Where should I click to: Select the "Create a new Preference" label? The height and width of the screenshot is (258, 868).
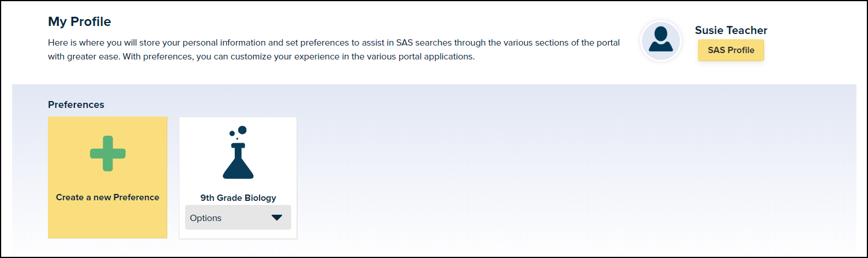pyautogui.click(x=107, y=197)
